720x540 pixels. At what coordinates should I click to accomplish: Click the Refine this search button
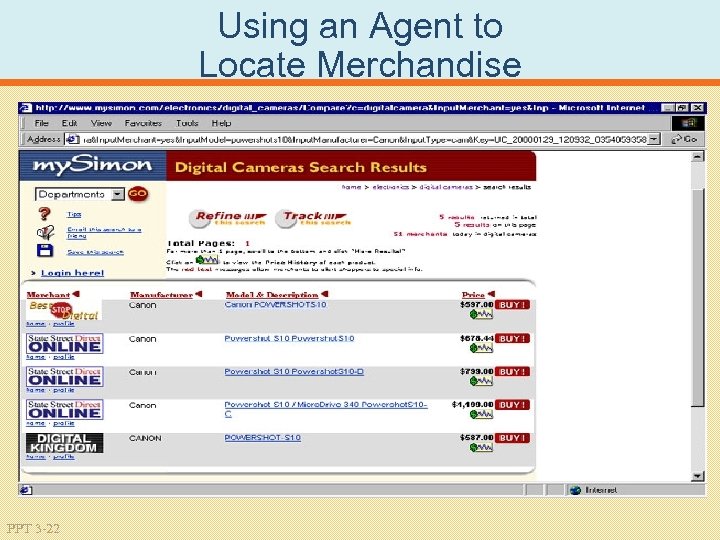pyautogui.click(x=228, y=219)
